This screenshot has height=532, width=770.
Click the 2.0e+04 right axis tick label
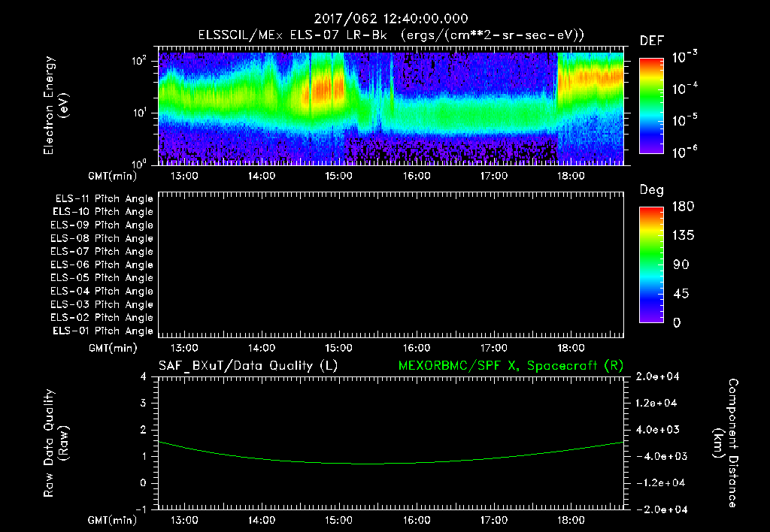tap(656, 377)
